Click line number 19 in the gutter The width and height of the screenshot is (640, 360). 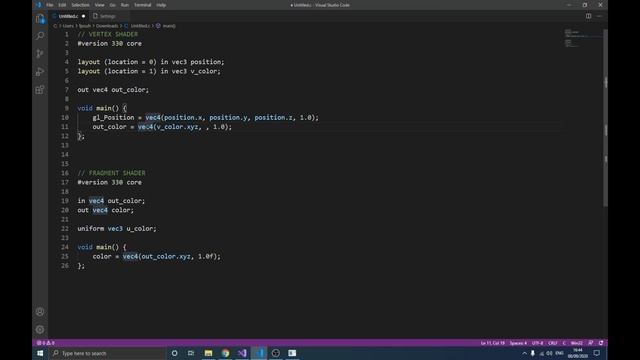click(65, 201)
